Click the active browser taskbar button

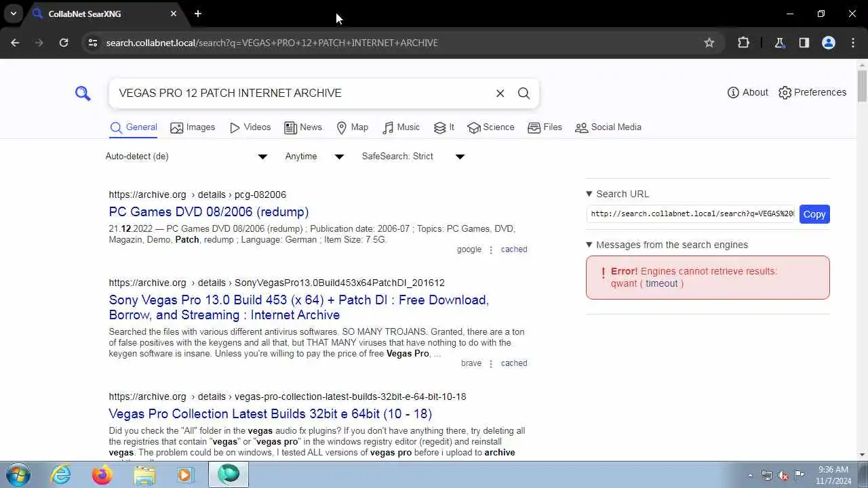pyautogui.click(x=229, y=474)
